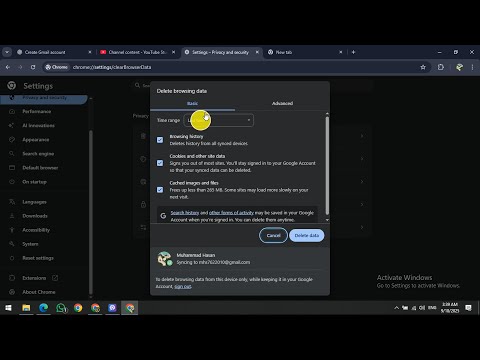Image resolution: width=480 pixels, height=360 pixels.
Task: Open the volume icon in system tray
Action: tap(422, 308)
